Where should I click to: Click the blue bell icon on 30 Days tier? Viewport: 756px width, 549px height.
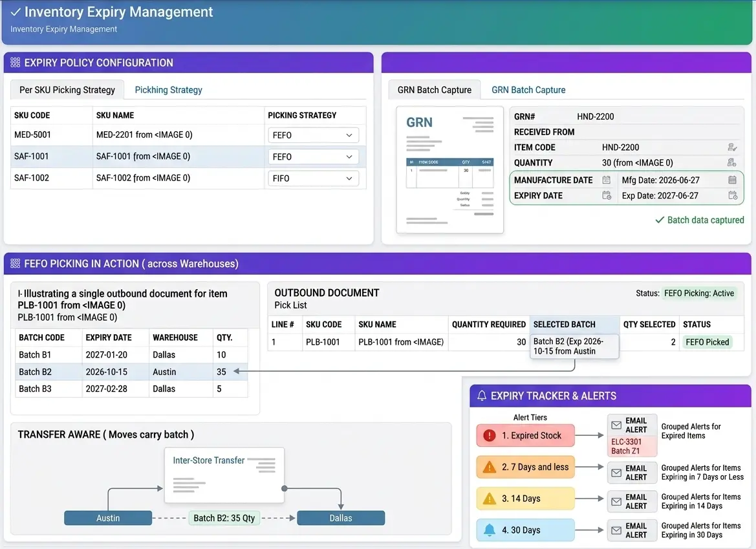(x=490, y=530)
